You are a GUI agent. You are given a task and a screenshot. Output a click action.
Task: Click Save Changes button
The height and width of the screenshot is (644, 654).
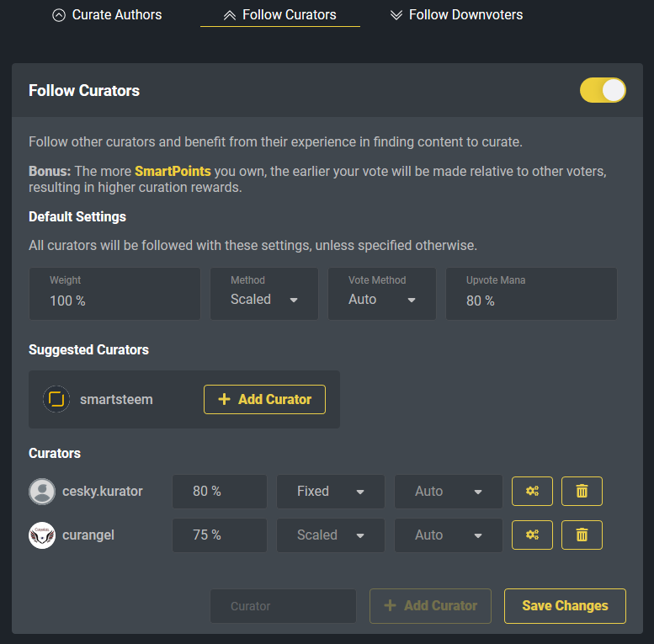pyautogui.click(x=565, y=605)
